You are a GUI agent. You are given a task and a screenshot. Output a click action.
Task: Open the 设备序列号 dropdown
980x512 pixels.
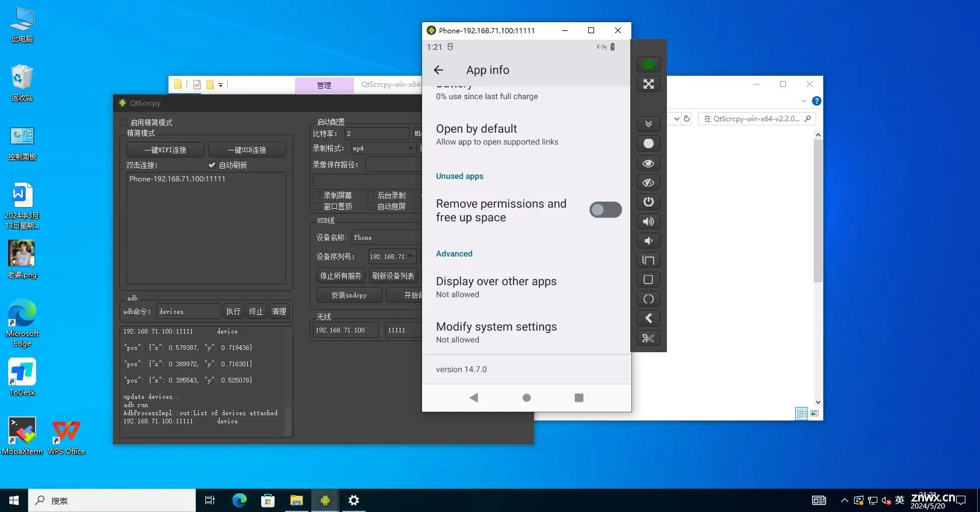pyautogui.click(x=392, y=257)
